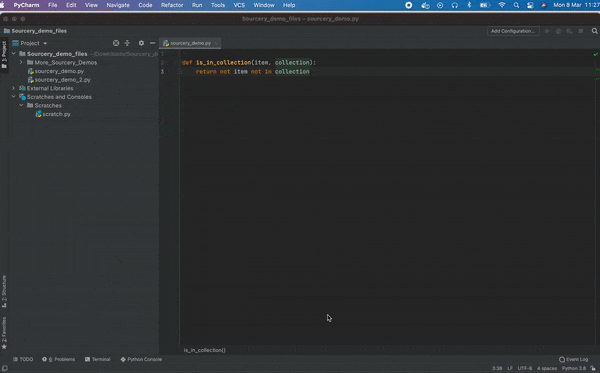Click Add Configuration button

click(513, 31)
